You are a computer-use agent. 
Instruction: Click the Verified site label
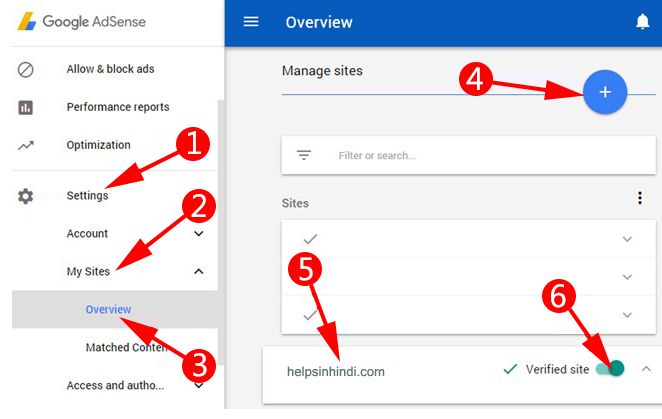557,370
